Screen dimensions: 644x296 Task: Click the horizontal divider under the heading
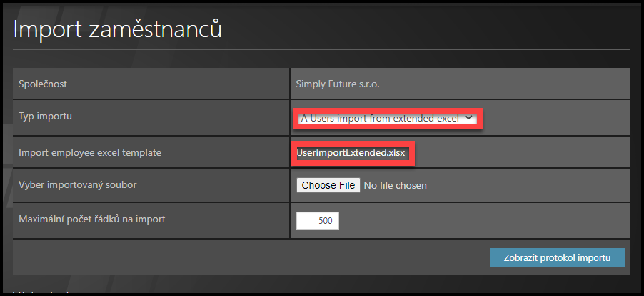321,49
